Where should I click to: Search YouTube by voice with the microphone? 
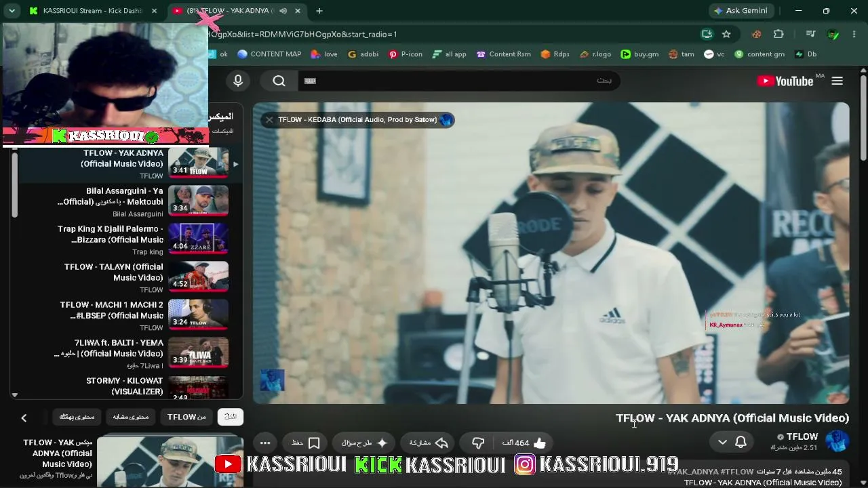(238, 81)
